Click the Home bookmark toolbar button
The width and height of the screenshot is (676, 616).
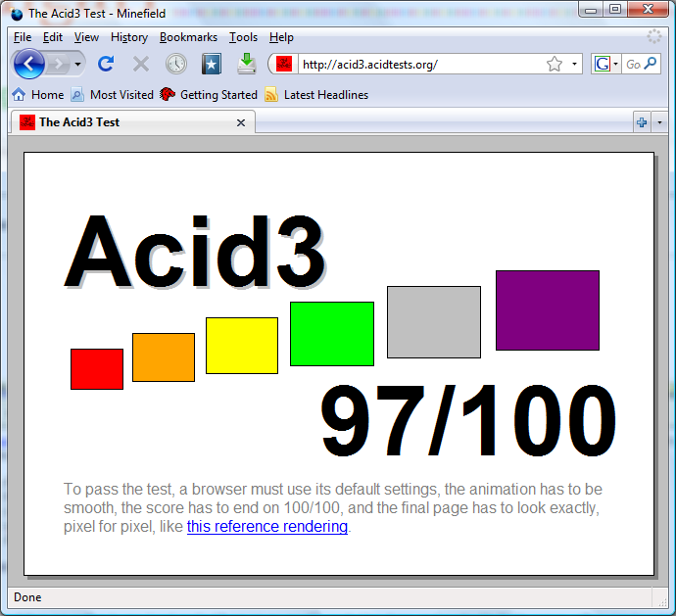pyautogui.click(x=38, y=95)
